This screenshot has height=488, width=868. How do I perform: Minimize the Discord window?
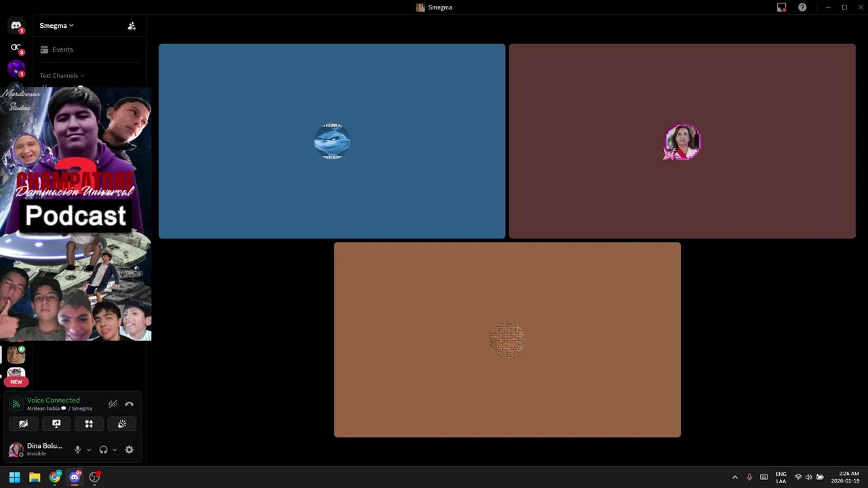[x=828, y=7]
